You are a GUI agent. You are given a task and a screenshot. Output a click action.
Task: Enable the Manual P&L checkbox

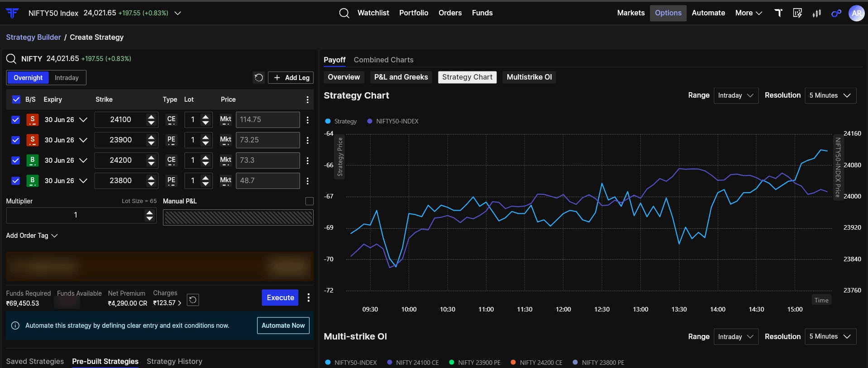[310, 201]
